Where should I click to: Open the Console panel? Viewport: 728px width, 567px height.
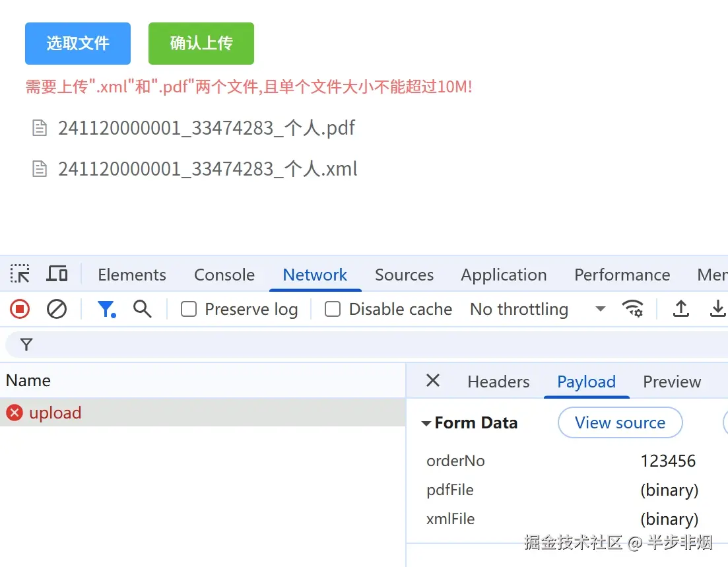click(224, 275)
